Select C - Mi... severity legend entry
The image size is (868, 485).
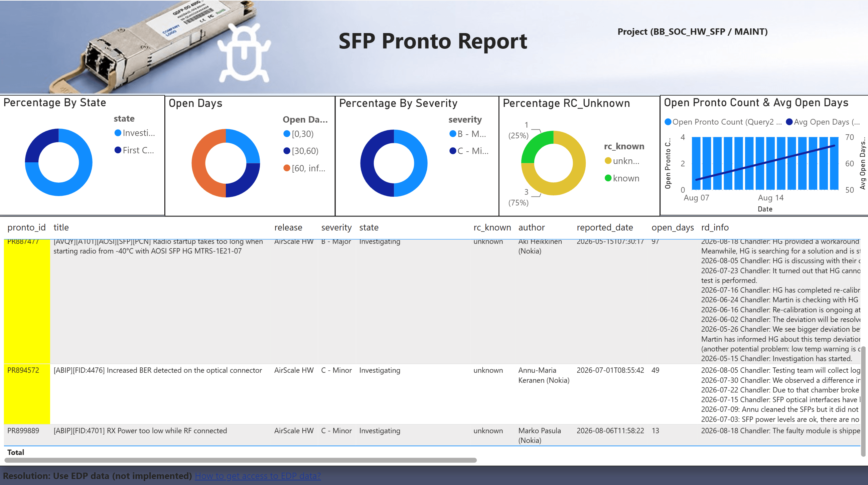[469, 151]
